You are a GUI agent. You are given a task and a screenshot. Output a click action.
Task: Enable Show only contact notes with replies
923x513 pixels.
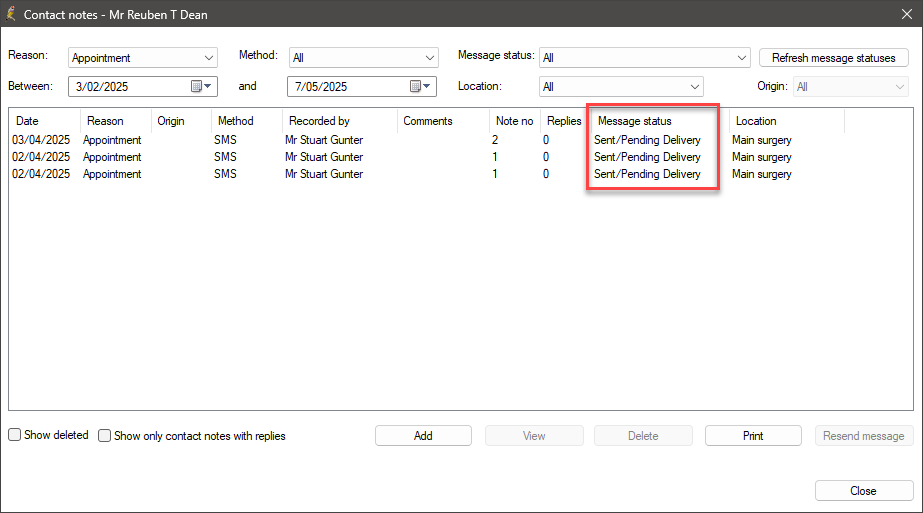click(x=105, y=436)
